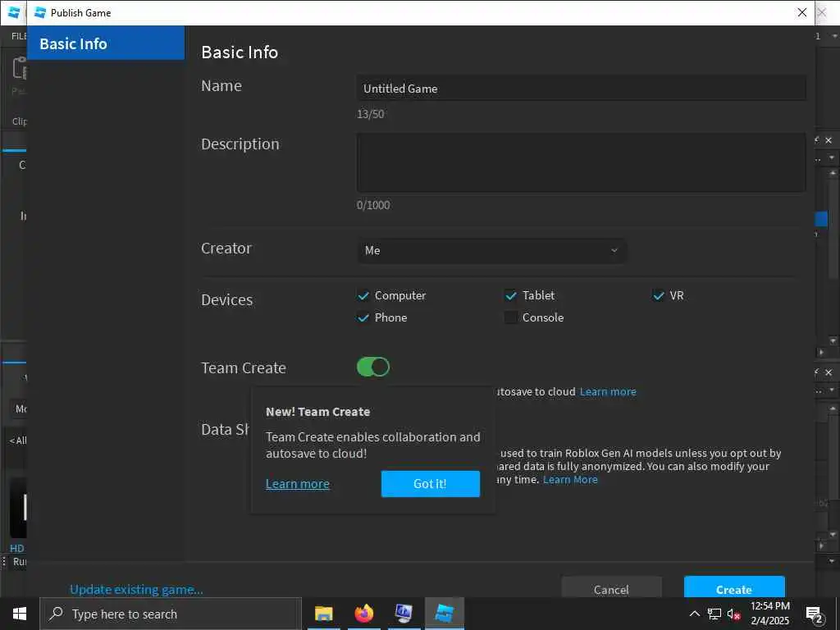Select the Basic Info sidebar tab
840x630 pixels.
click(106, 43)
